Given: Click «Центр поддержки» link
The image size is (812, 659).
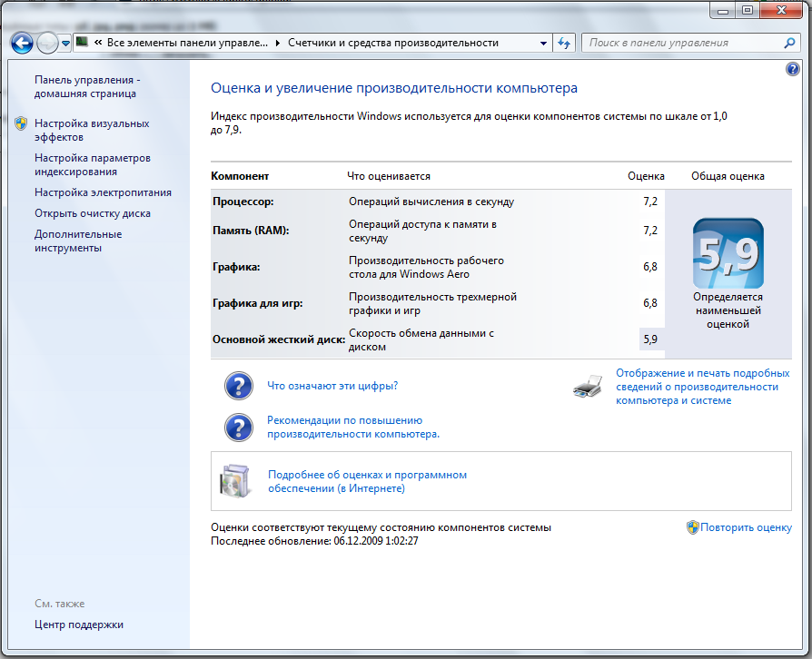Looking at the screenshot, I should click(x=79, y=625).
